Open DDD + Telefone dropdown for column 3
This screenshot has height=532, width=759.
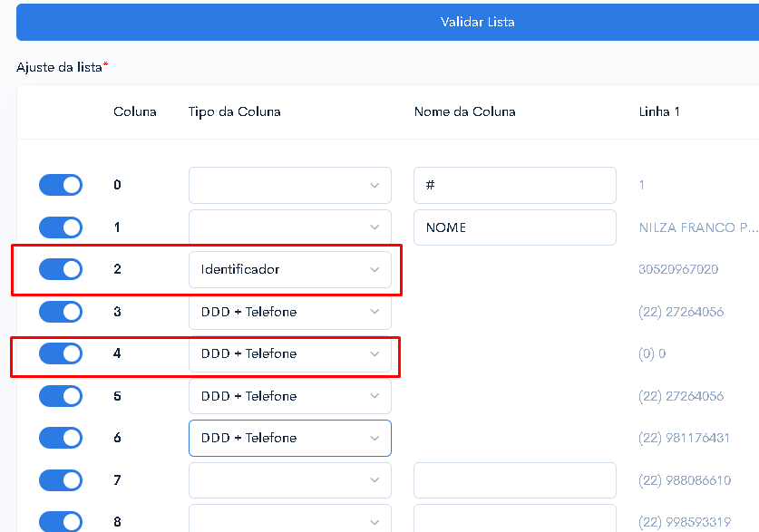(290, 312)
